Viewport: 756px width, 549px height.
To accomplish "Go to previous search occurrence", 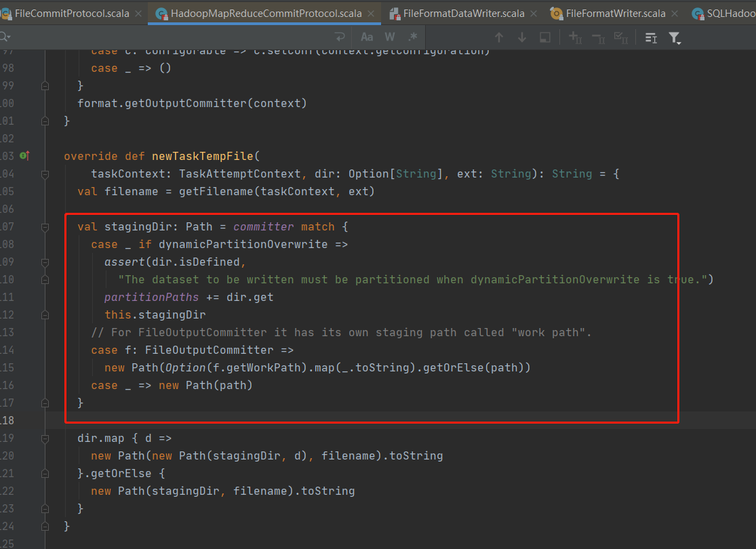I will click(499, 37).
